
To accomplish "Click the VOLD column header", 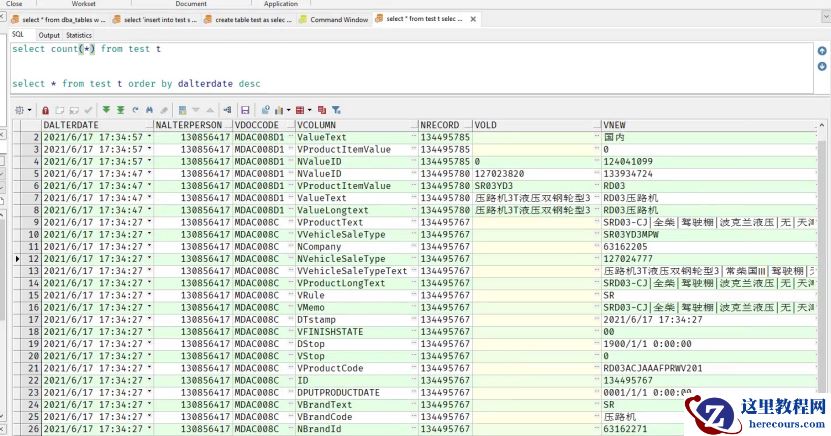I will [x=537, y=125].
